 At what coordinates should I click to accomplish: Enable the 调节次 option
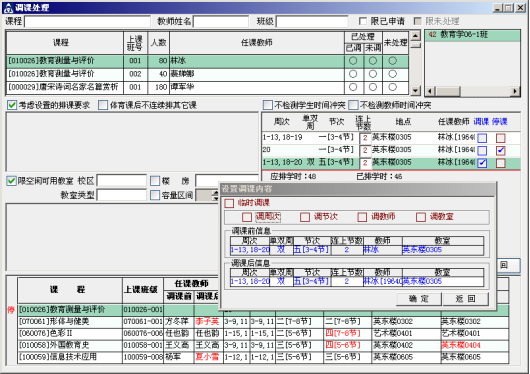click(x=305, y=217)
